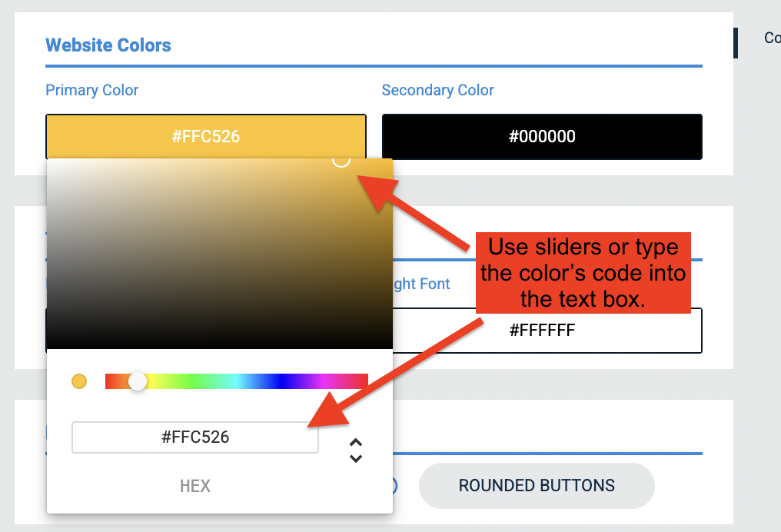Click the dark tab at the top right edge
Image resolution: width=781 pixels, height=532 pixels.
(736, 42)
